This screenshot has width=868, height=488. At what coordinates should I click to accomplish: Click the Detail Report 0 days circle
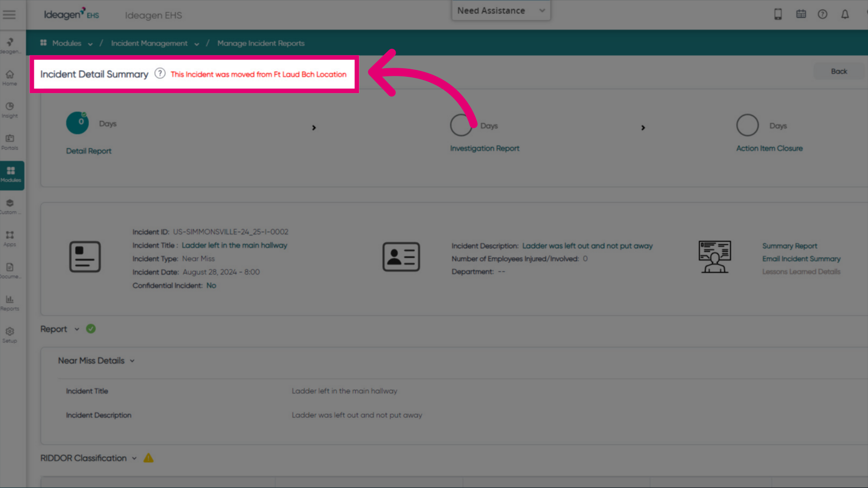pyautogui.click(x=77, y=122)
